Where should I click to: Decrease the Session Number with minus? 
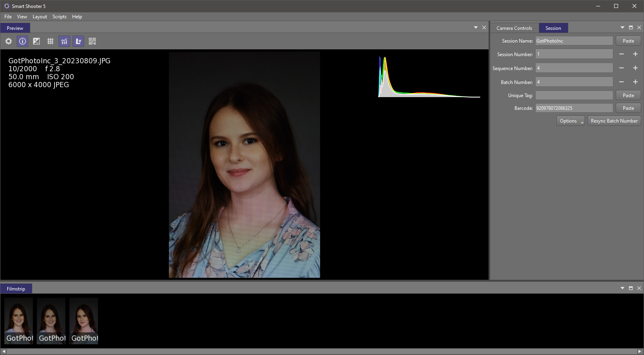[621, 54]
